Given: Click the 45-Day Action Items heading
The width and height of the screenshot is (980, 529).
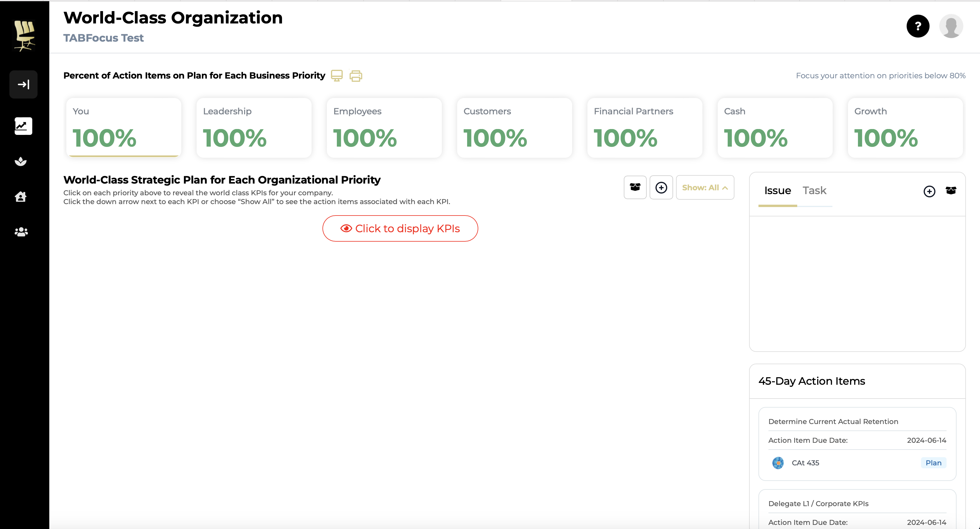Looking at the screenshot, I should click(x=812, y=381).
